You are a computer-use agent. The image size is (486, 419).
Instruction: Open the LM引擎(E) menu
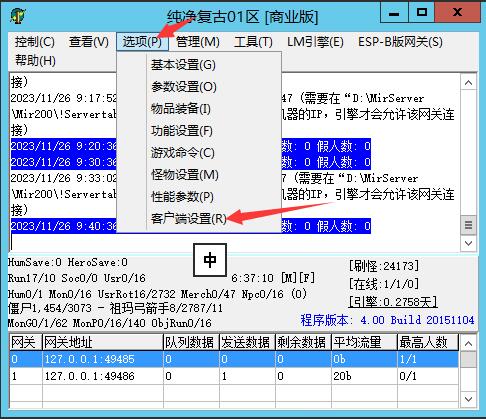(x=315, y=42)
